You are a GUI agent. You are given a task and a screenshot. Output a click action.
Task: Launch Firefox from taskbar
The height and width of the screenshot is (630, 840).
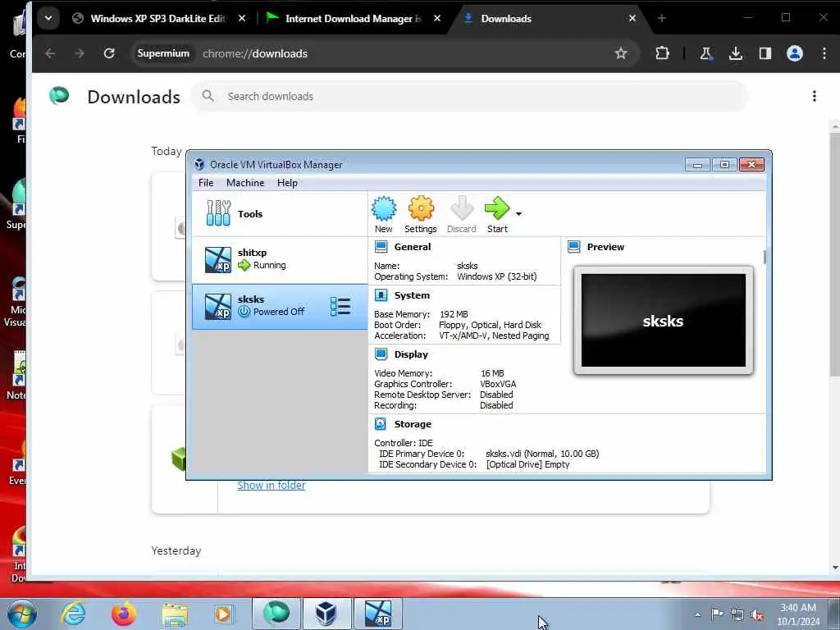tap(124, 614)
